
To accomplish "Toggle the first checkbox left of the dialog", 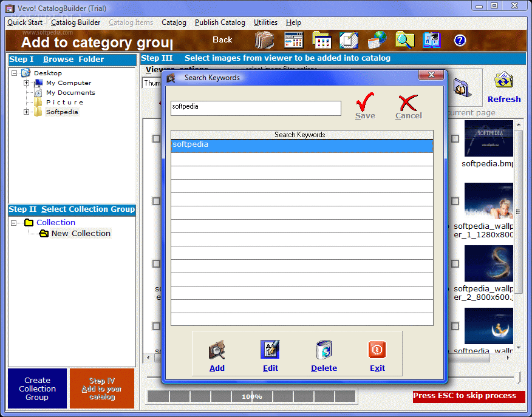I will pos(156,138).
